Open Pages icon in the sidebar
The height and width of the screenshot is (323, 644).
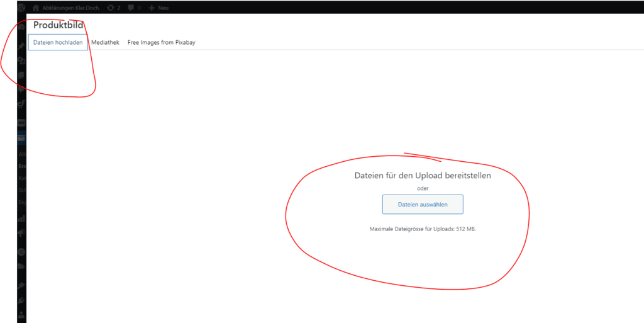tap(21, 76)
